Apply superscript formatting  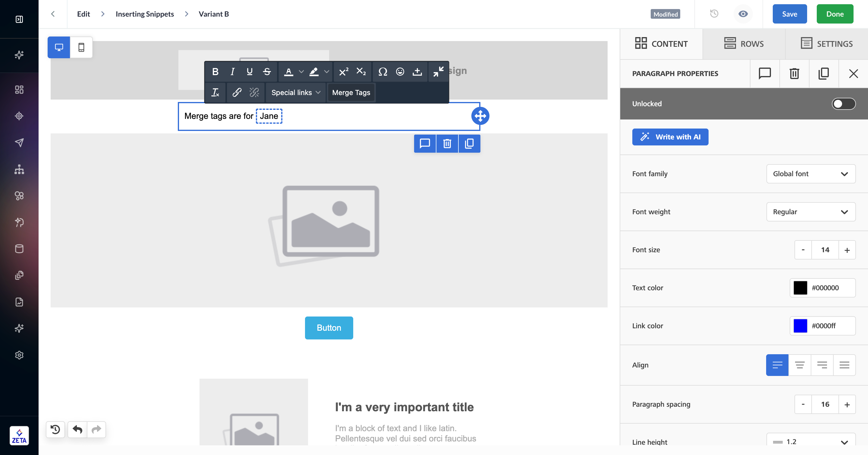point(343,72)
